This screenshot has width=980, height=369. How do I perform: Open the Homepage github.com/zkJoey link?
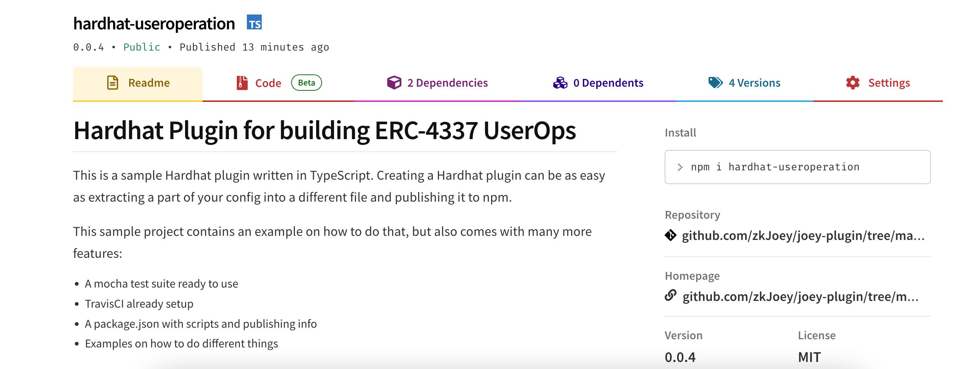coord(801,296)
